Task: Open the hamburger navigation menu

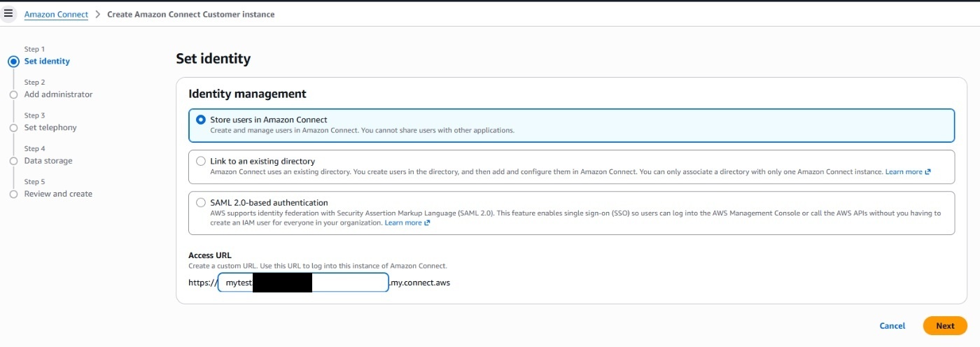Action: (x=8, y=13)
